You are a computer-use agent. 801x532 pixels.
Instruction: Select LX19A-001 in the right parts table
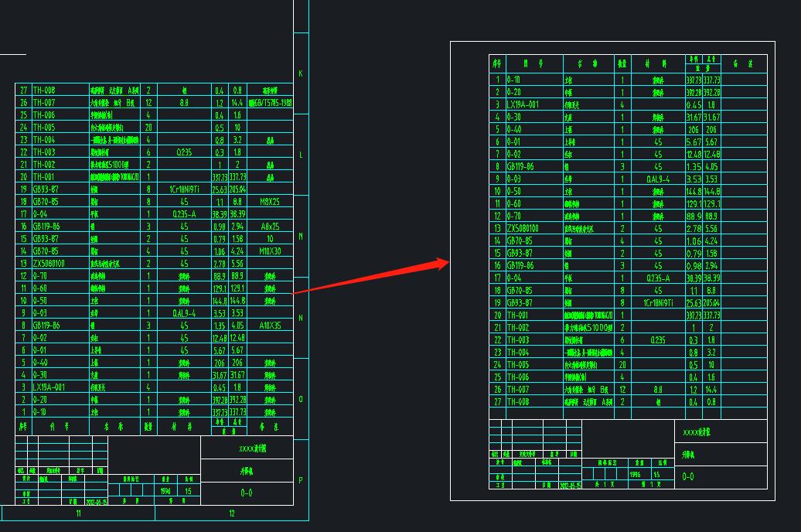pyautogui.click(x=523, y=104)
